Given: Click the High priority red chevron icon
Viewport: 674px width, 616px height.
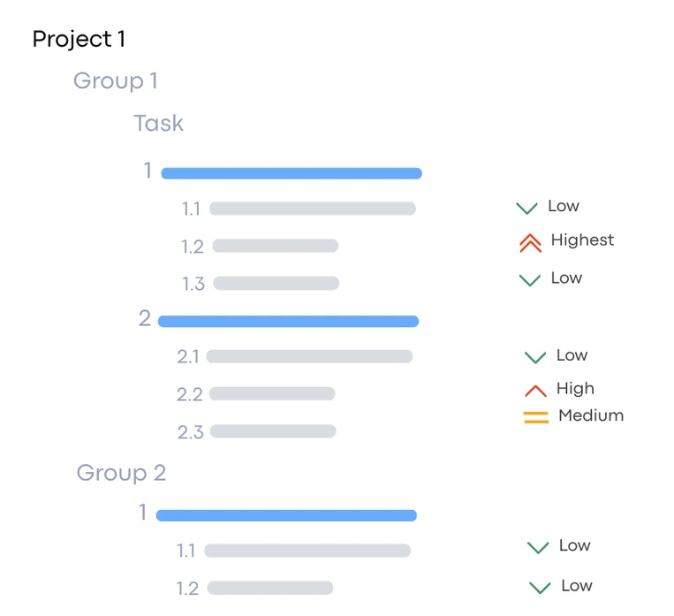Looking at the screenshot, I should (535, 390).
